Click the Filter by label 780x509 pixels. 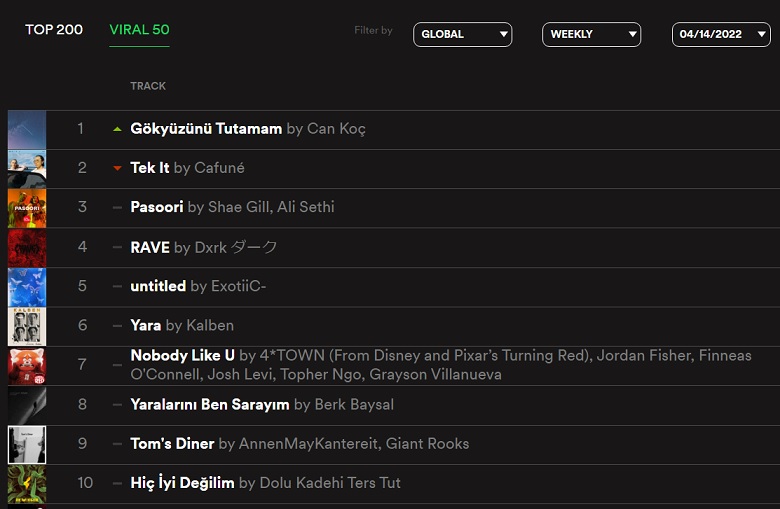(x=373, y=30)
